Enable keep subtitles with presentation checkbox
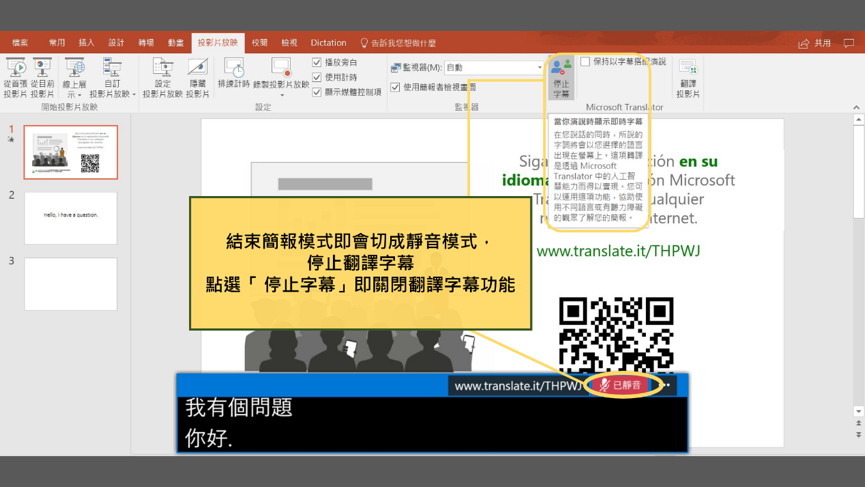 coord(585,62)
